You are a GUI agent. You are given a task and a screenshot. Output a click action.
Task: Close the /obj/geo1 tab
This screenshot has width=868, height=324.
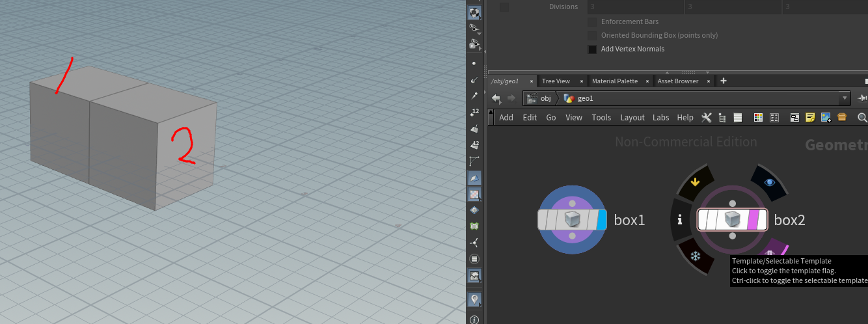click(x=532, y=81)
